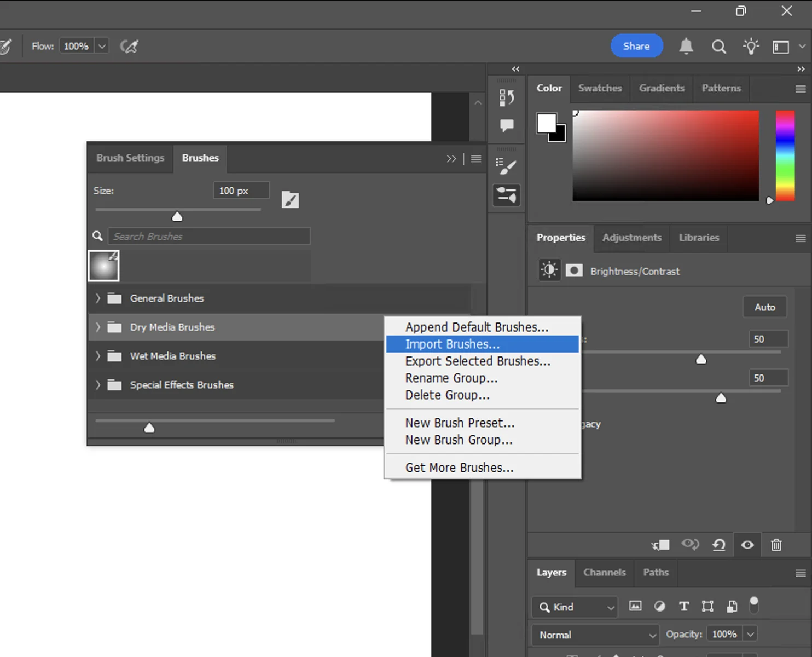Delete the adjustment using the trash icon
This screenshot has height=657, width=812.
776,545
